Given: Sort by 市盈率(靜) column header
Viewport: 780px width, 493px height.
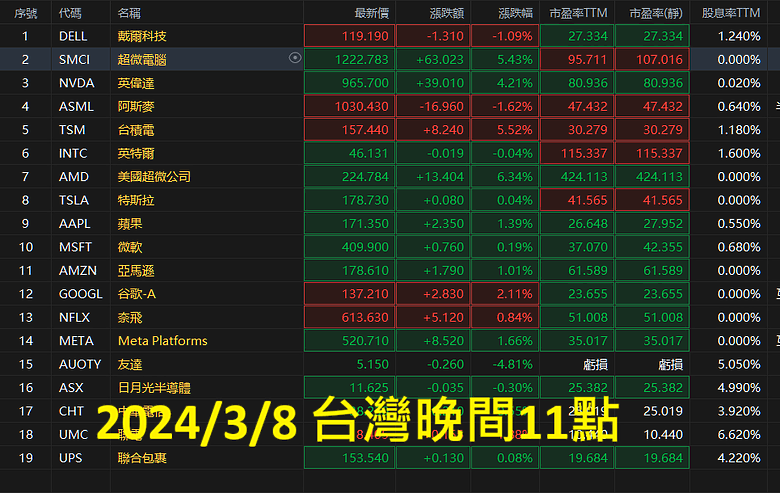Looking at the screenshot, I should 656,13.
